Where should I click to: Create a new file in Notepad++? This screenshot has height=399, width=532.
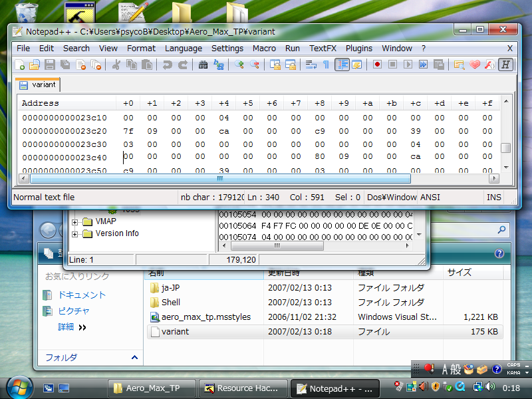point(20,65)
